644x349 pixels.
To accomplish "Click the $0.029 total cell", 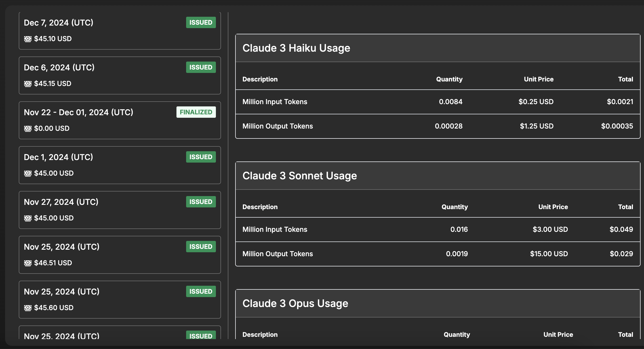I will point(621,254).
